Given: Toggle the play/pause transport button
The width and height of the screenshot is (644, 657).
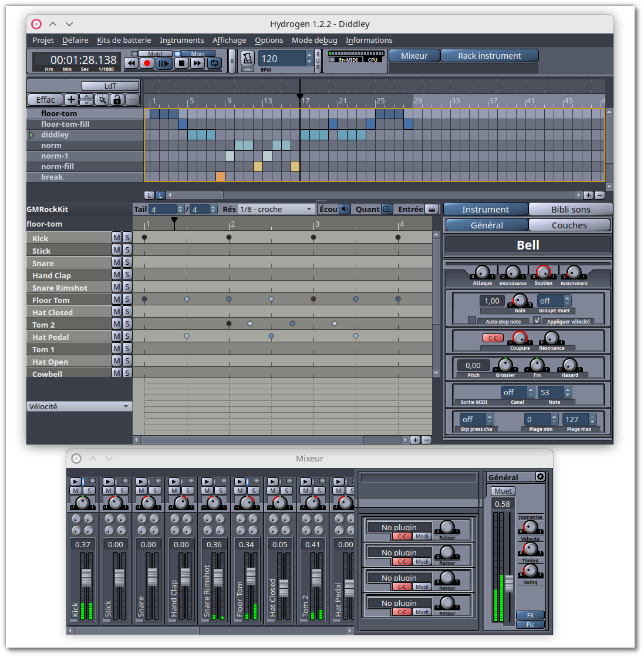Looking at the screenshot, I should click(x=164, y=63).
